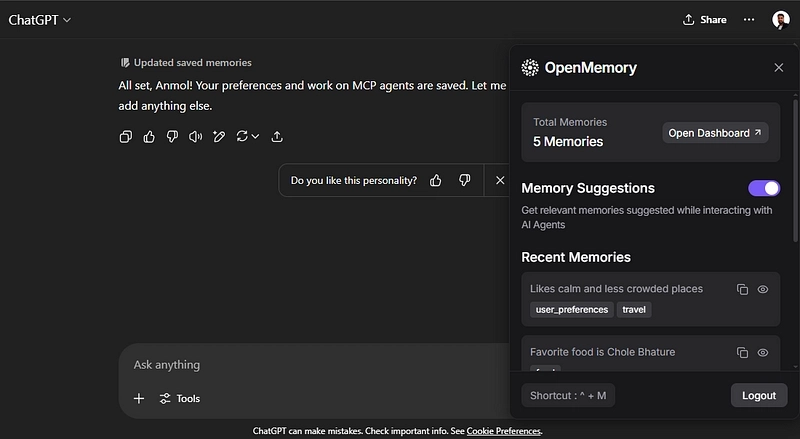Give thumbs down to the response
Image resolution: width=800 pixels, height=439 pixels.
click(172, 137)
